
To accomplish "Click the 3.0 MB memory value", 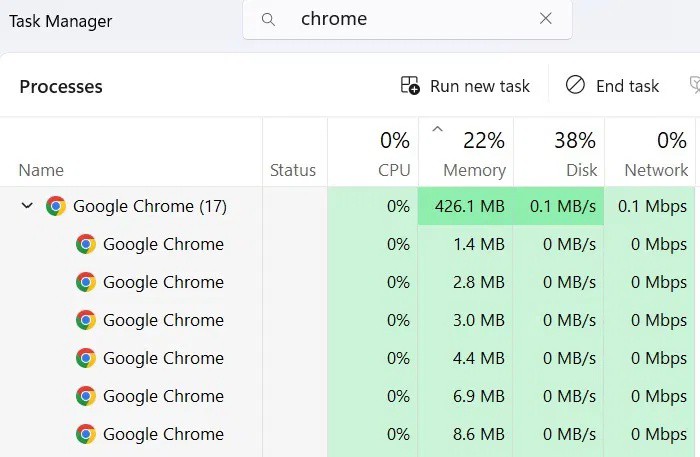I will click(479, 320).
